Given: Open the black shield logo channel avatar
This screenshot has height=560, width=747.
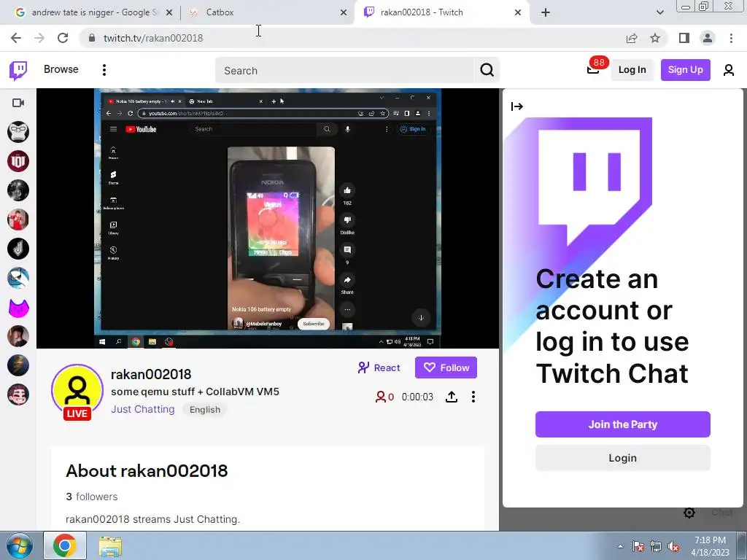Looking at the screenshot, I should click(x=18, y=249).
